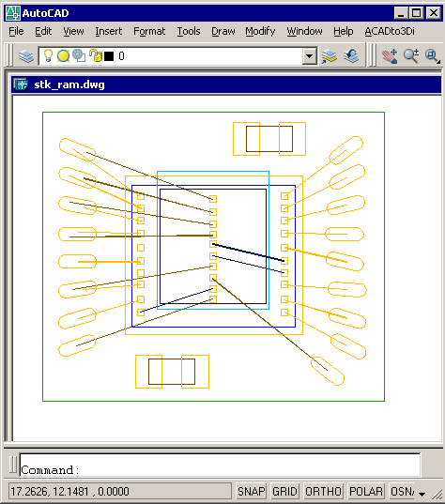Open the Tools menu
Screen dimensions: 445x504
(x=189, y=31)
